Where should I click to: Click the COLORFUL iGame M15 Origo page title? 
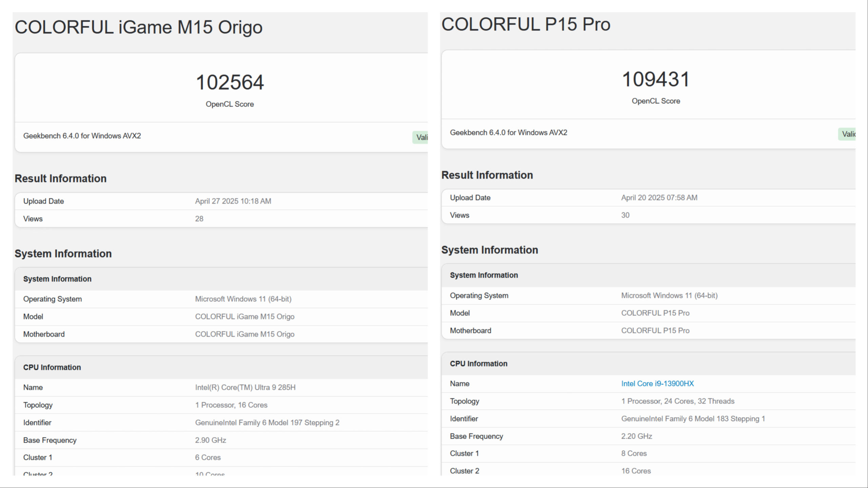[x=138, y=27]
